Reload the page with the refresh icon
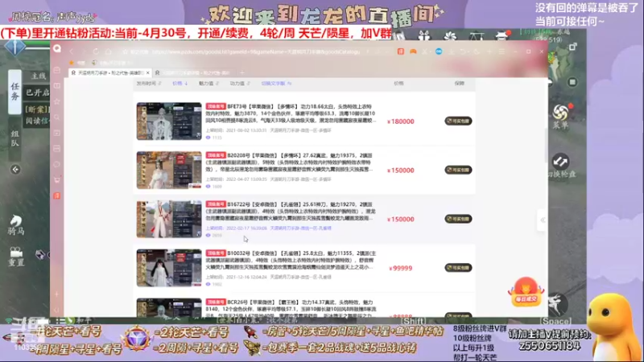 (x=96, y=51)
